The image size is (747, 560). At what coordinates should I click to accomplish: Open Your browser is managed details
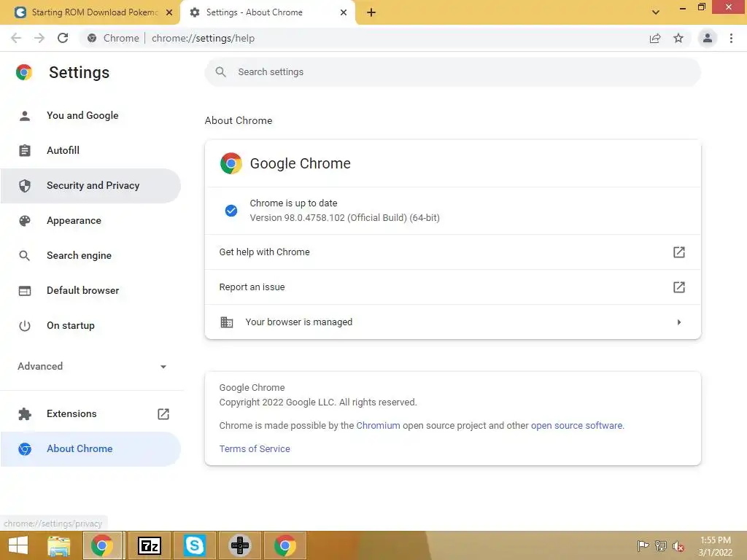pyautogui.click(x=452, y=322)
